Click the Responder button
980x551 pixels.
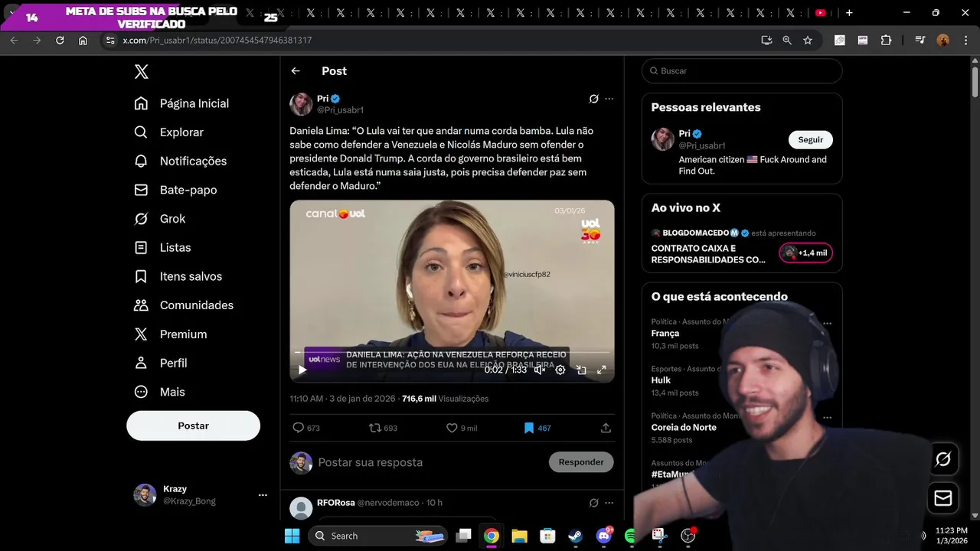(581, 462)
